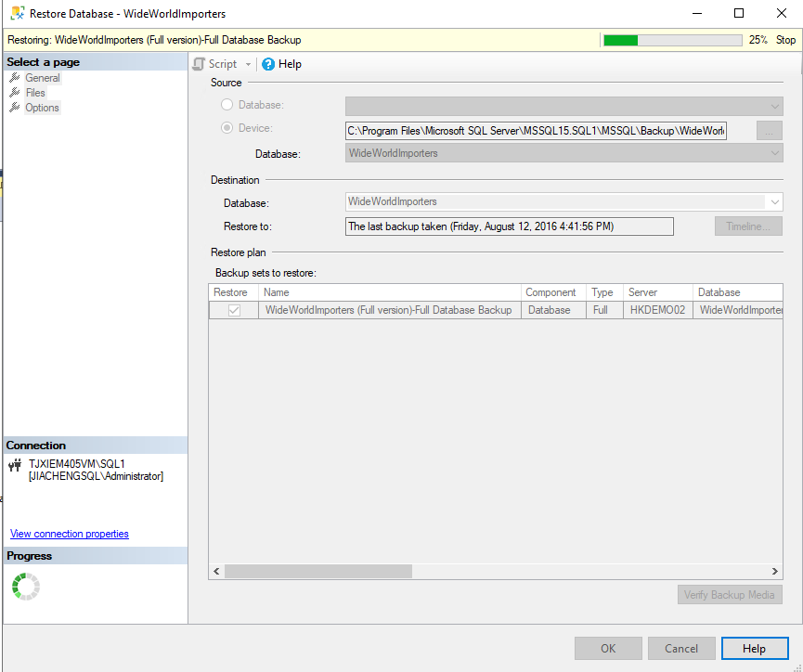
Task: Open View connection properties link
Action: [x=70, y=534]
